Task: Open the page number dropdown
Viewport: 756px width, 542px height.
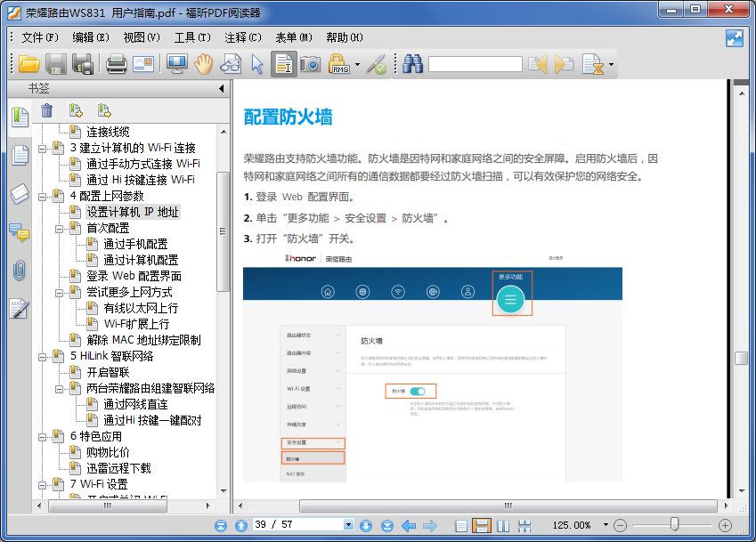Action: (x=348, y=525)
